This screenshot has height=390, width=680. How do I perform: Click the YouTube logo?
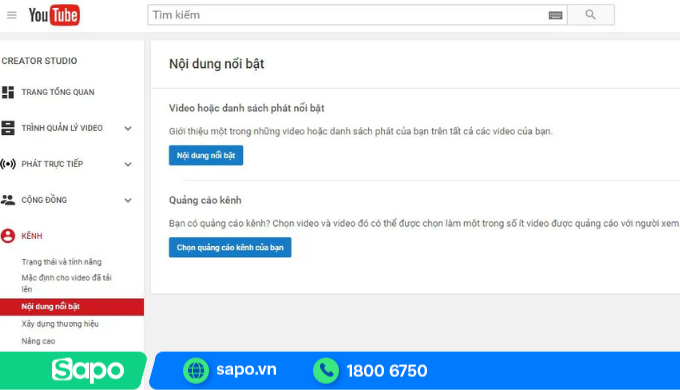point(54,15)
